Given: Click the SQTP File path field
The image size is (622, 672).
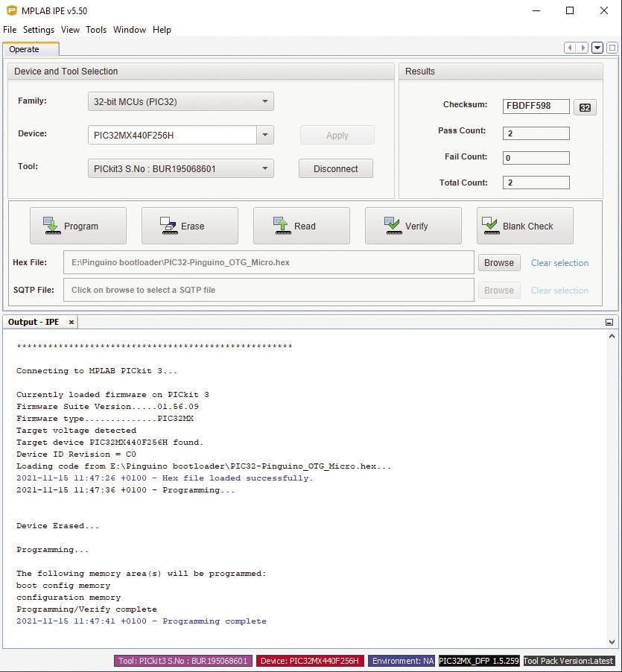Looking at the screenshot, I should point(269,290).
